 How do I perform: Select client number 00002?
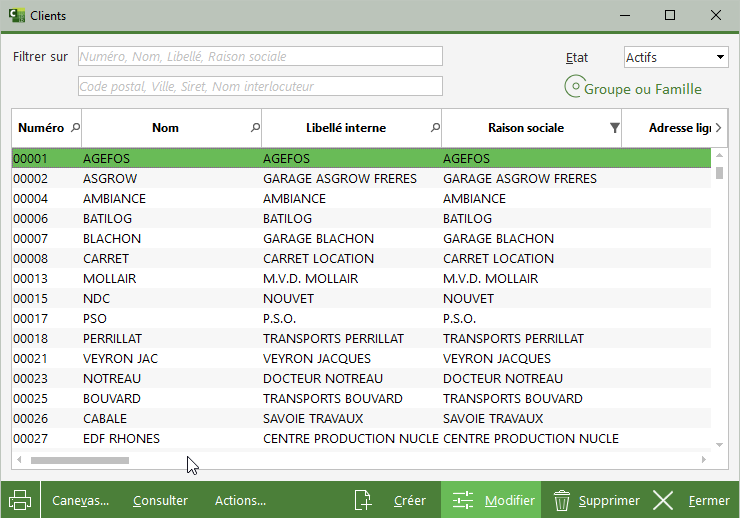coord(30,178)
